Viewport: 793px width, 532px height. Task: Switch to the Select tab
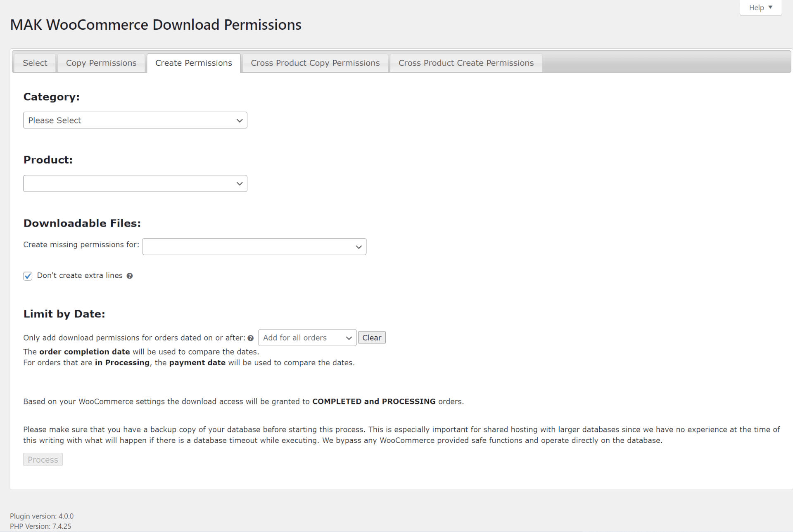[35, 63]
